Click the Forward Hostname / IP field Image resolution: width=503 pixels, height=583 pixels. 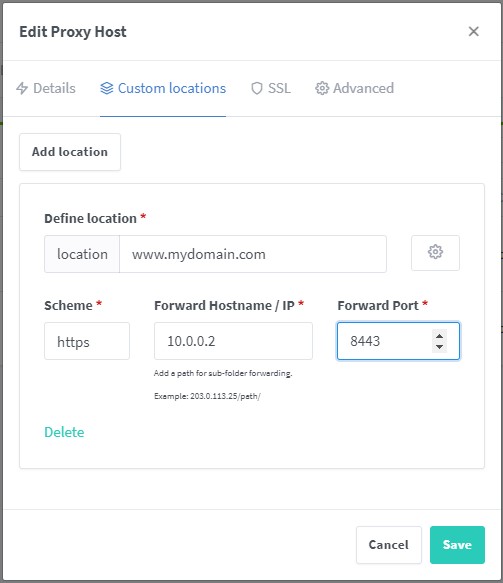pyautogui.click(x=233, y=341)
